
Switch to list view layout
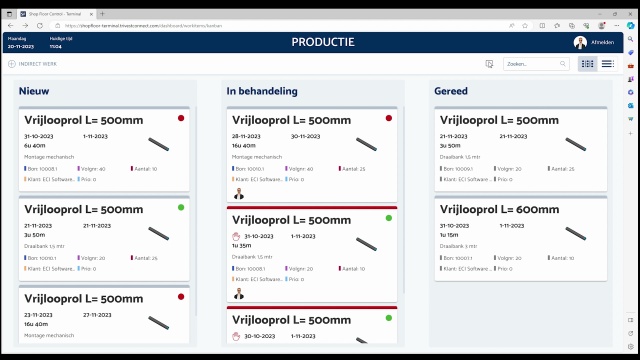[608, 64]
